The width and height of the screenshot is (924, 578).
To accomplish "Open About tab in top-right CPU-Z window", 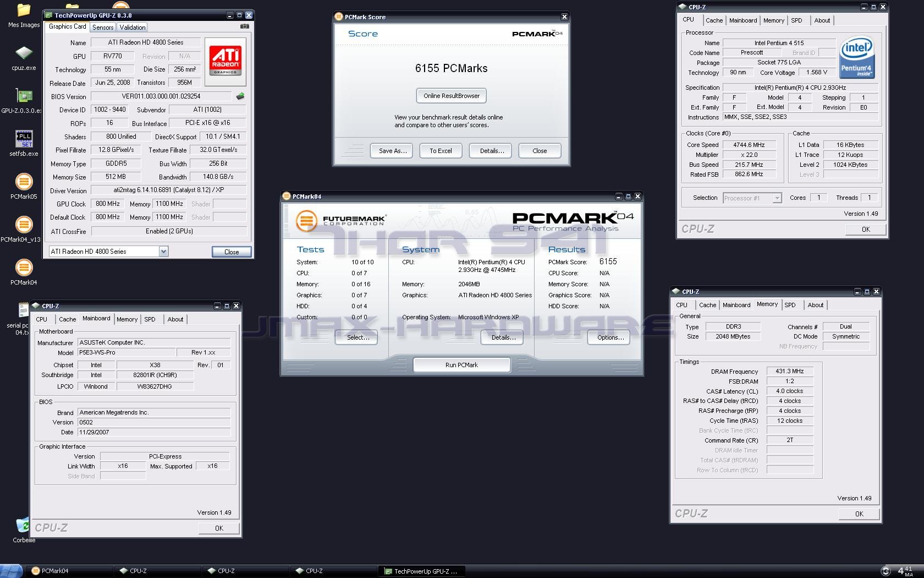I will coord(822,20).
